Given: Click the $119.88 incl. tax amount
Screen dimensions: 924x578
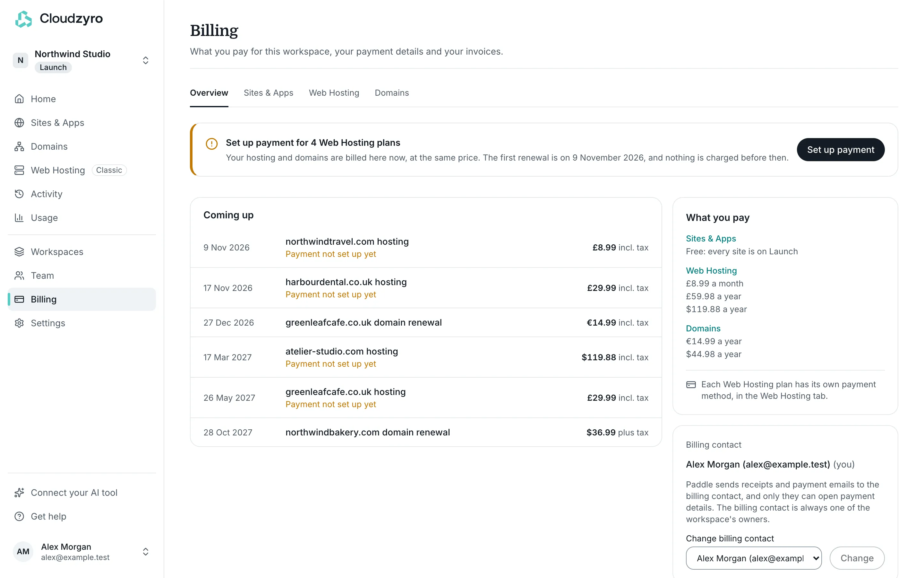Looking at the screenshot, I should click(x=615, y=357).
